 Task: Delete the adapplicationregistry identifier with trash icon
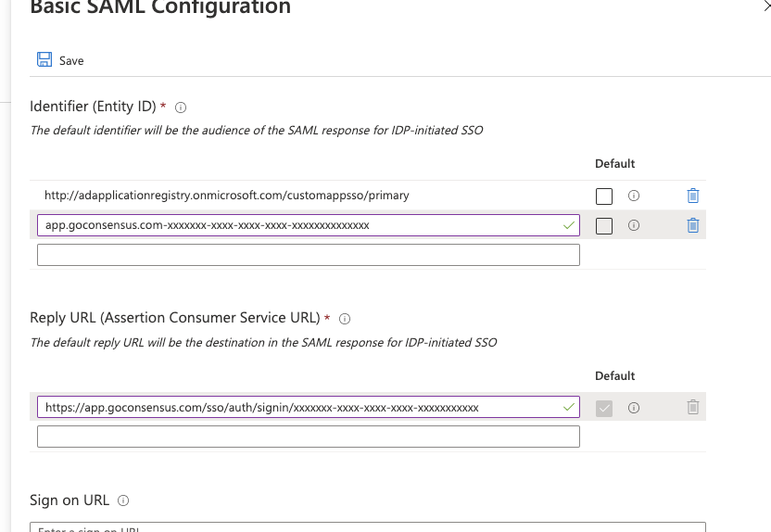click(693, 196)
